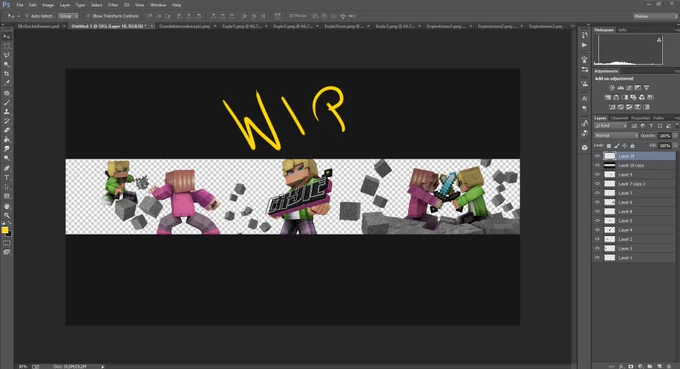Enable Show Transform Controls checkbox
This screenshot has height=369, width=680.
88,16
